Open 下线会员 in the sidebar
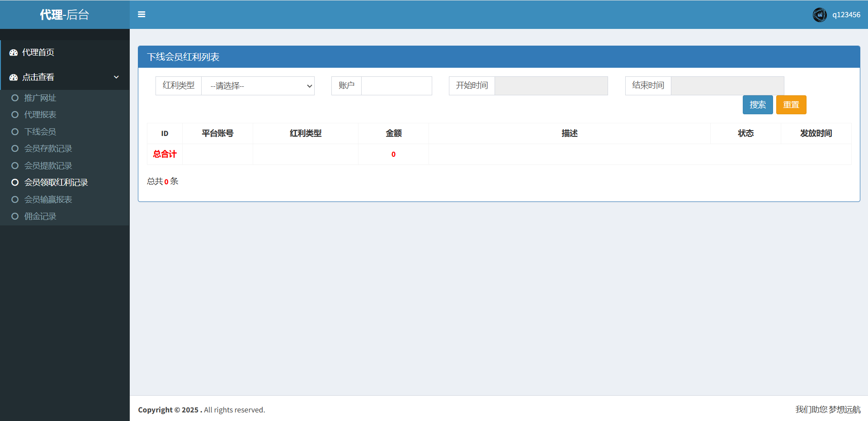Viewport: 868px width, 421px height. tap(40, 132)
